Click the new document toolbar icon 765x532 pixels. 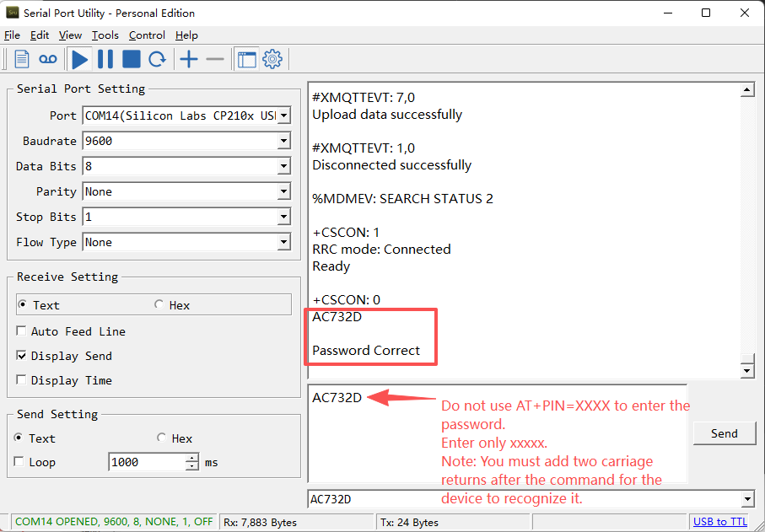pyautogui.click(x=21, y=60)
